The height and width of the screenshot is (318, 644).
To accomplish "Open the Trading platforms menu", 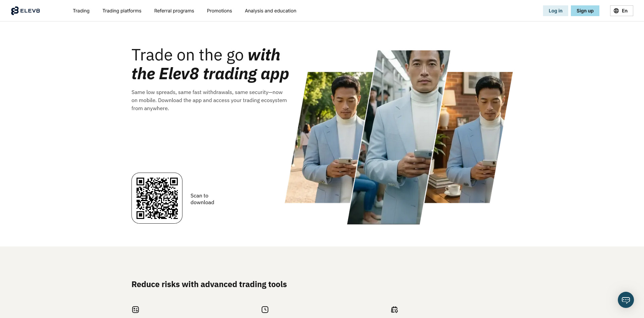I will click(122, 11).
